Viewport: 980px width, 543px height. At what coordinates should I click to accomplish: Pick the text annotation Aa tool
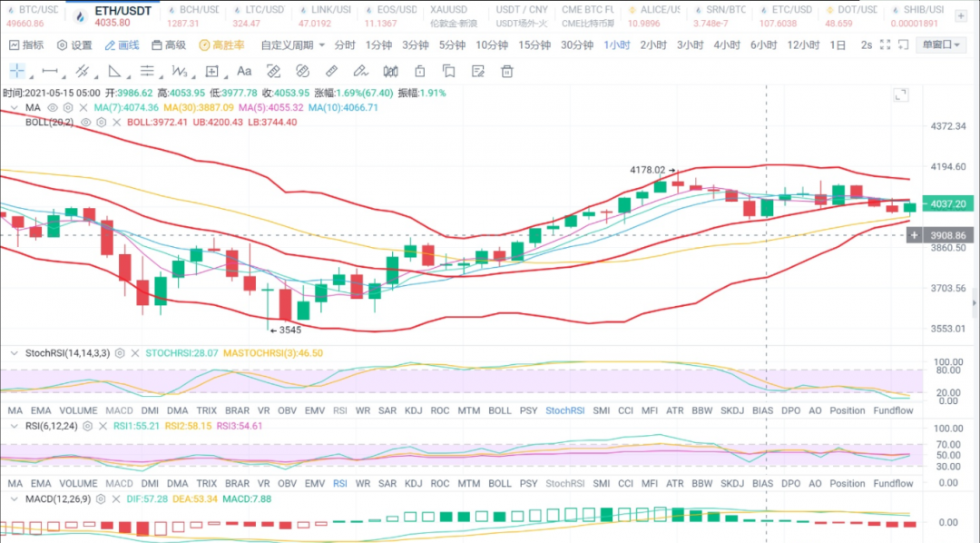tap(244, 71)
